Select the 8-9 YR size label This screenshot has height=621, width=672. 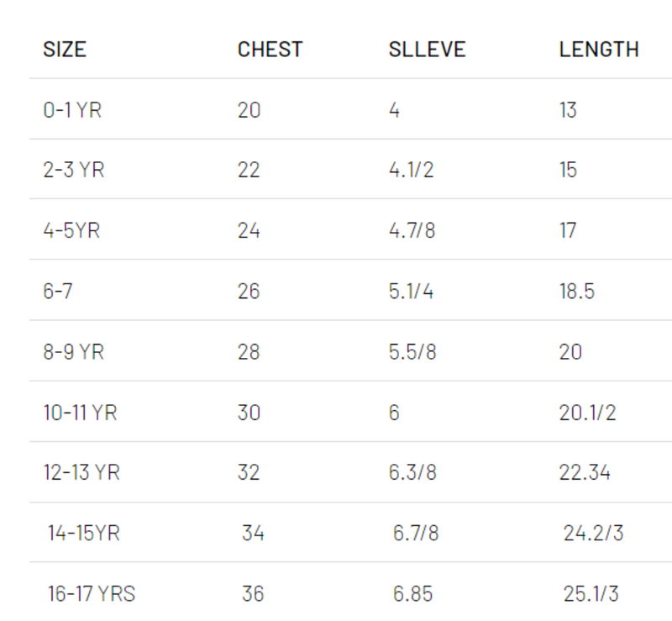click(x=73, y=352)
